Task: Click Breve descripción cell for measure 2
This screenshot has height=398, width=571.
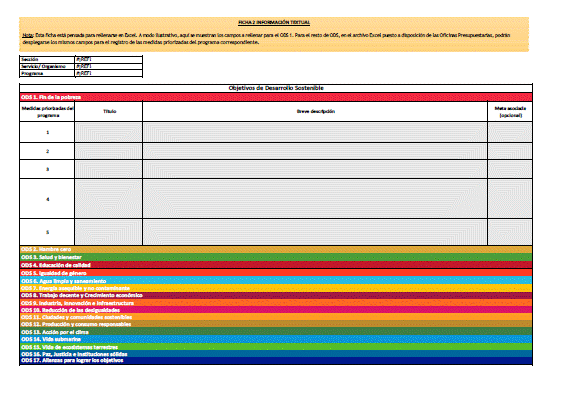Action: pos(315,151)
